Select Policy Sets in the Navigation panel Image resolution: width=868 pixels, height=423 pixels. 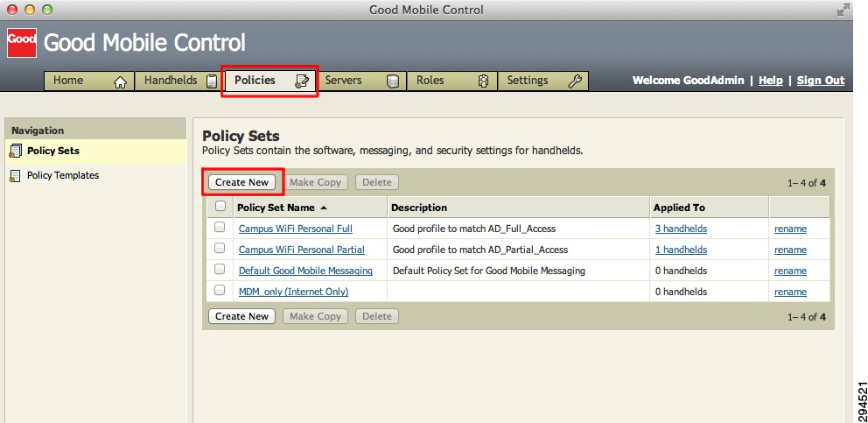(x=95, y=151)
